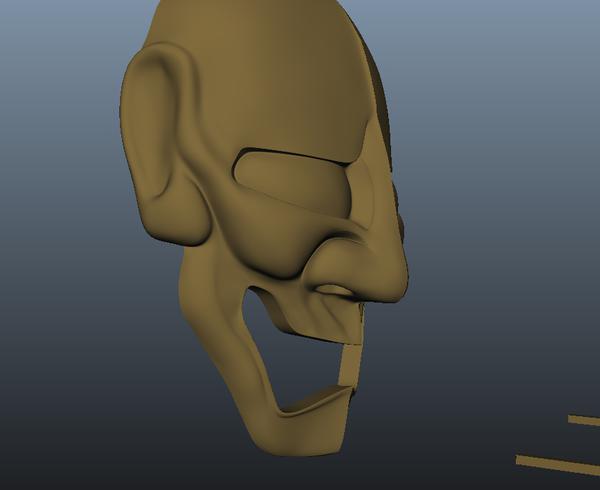Select the thin vertical strip below the nose

coord(349,362)
